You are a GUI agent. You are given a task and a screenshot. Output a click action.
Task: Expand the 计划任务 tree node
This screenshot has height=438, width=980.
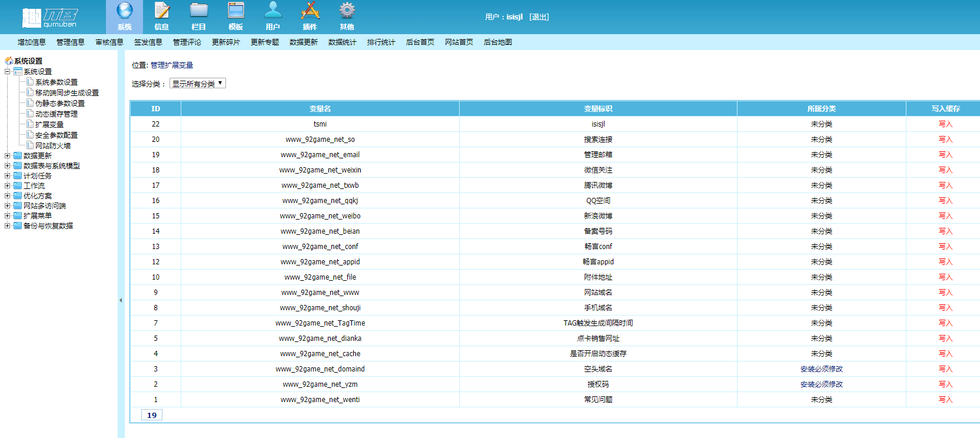coord(8,176)
